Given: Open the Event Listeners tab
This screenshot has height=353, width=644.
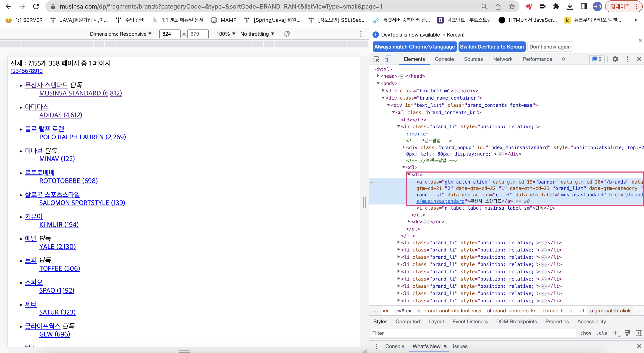Looking at the screenshot, I should click(x=470, y=322).
